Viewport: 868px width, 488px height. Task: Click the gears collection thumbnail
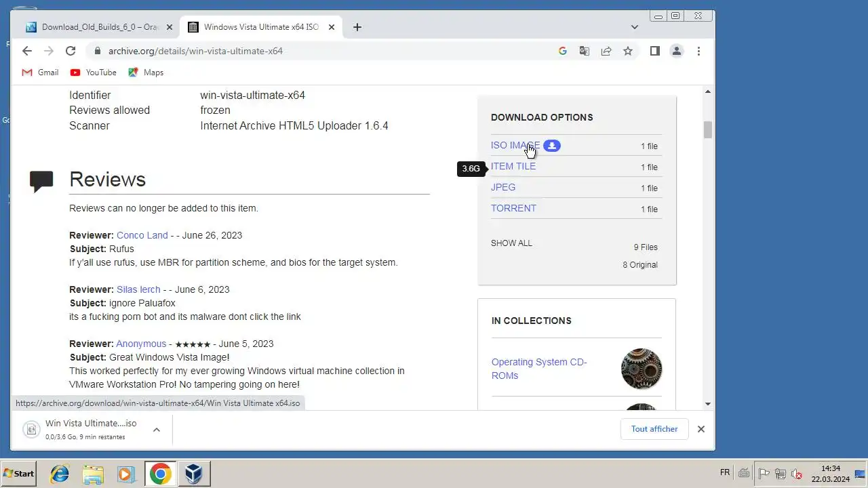[x=642, y=369]
